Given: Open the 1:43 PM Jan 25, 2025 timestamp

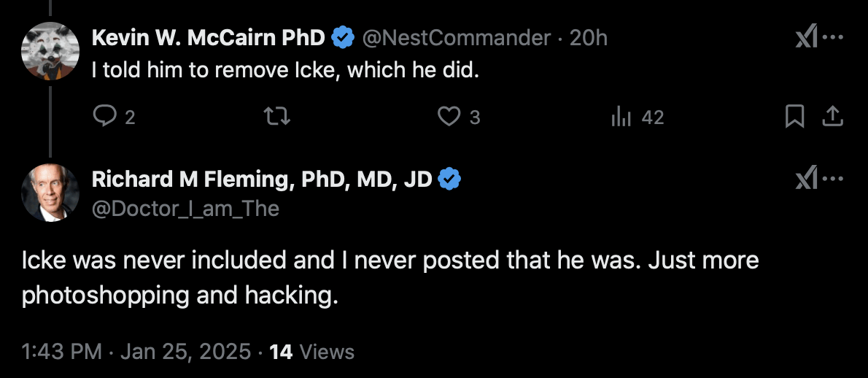Looking at the screenshot, I should pos(136,352).
